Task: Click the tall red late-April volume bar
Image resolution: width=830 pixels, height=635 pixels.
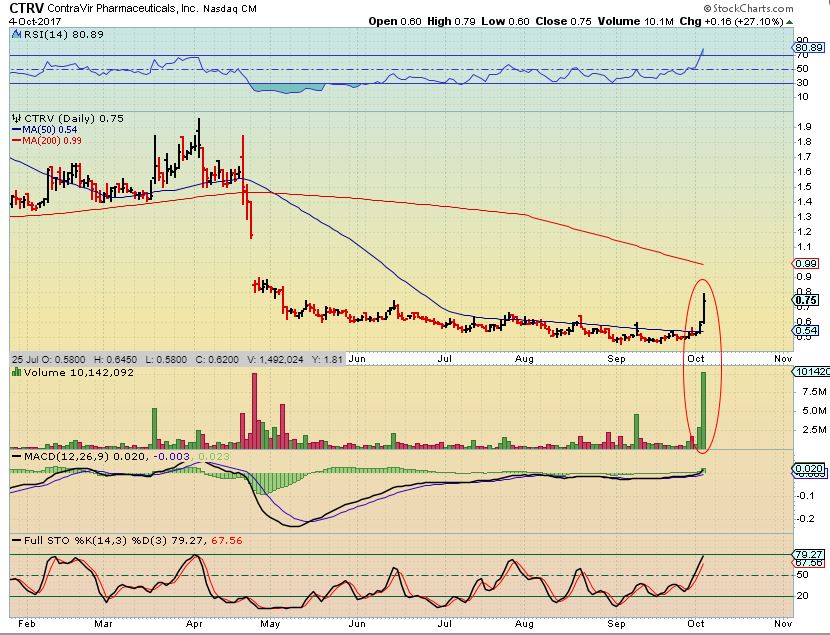Action: point(254,411)
